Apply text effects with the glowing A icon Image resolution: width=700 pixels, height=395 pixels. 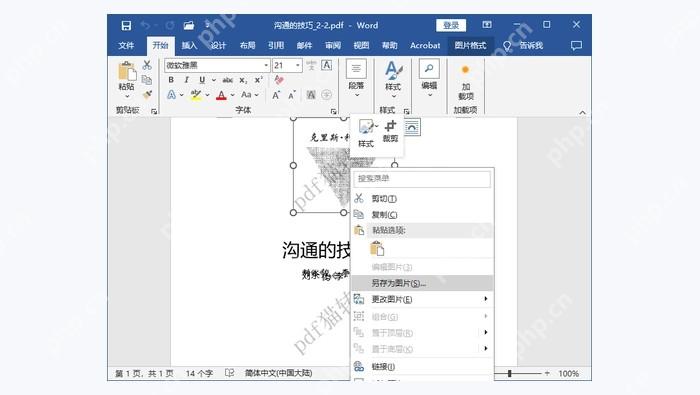click(x=171, y=95)
